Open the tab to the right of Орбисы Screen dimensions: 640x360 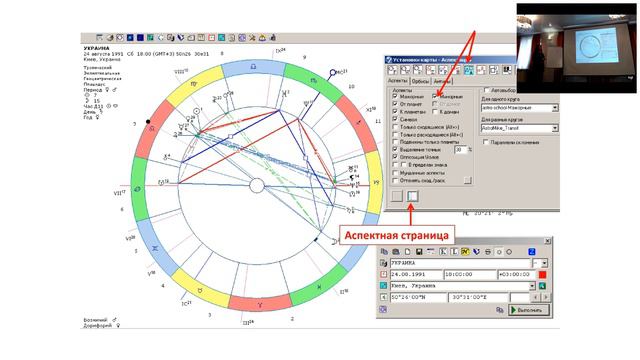tap(442, 81)
